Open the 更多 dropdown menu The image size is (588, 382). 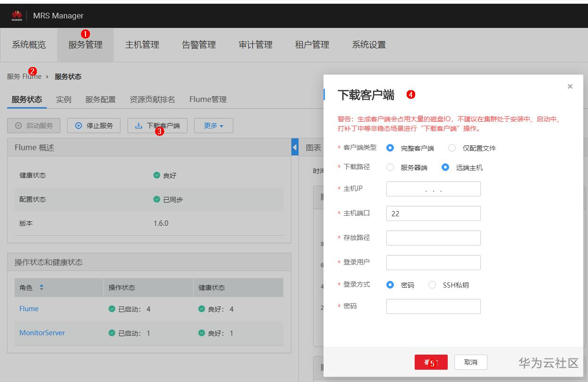(x=213, y=126)
